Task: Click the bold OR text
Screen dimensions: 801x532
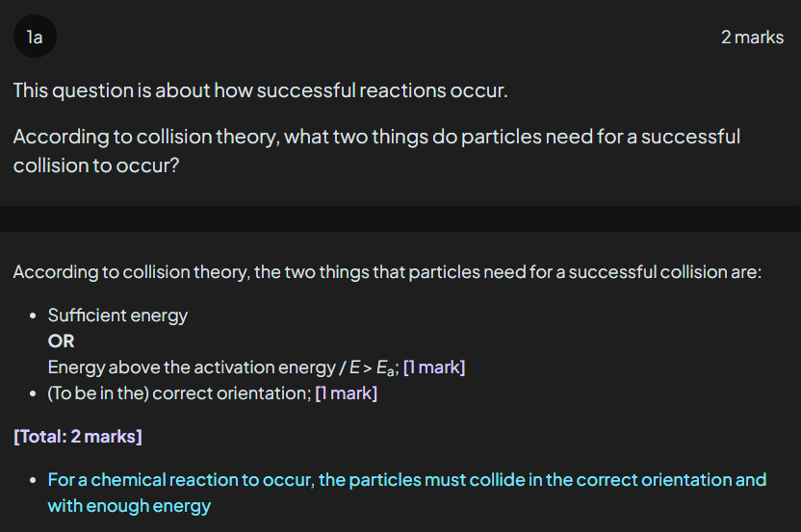Action: (x=61, y=342)
